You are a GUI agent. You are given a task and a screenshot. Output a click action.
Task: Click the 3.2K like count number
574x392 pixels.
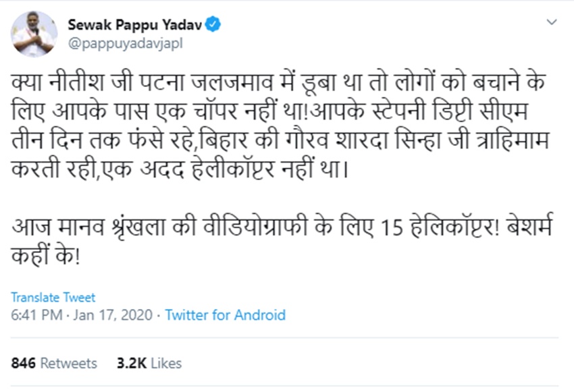tap(131, 363)
